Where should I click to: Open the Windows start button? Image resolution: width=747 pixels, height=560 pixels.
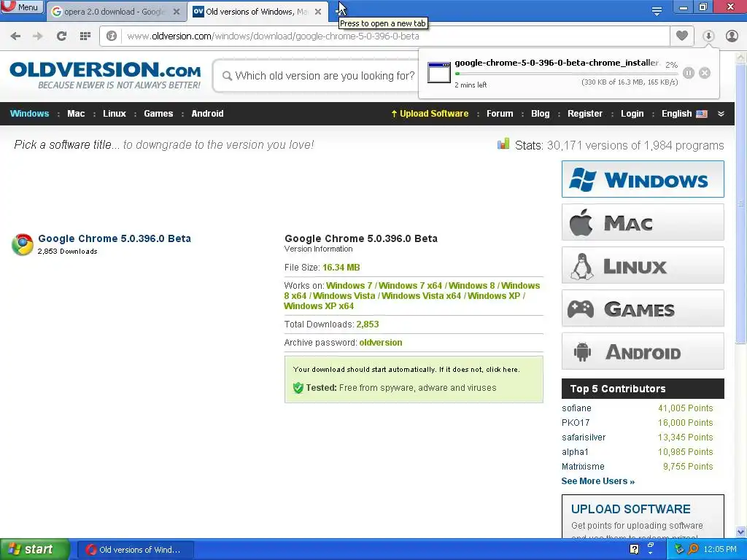click(35, 550)
